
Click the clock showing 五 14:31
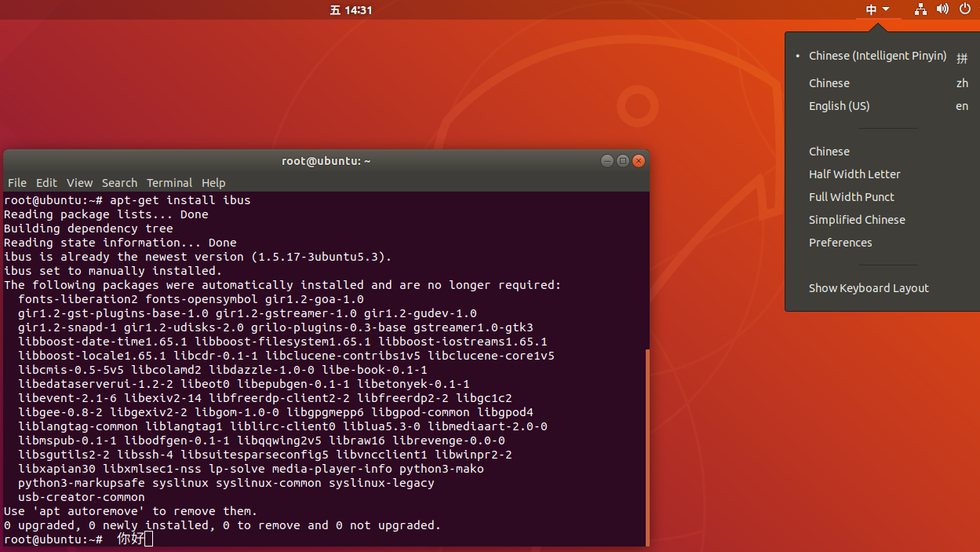pyautogui.click(x=351, y=9)
